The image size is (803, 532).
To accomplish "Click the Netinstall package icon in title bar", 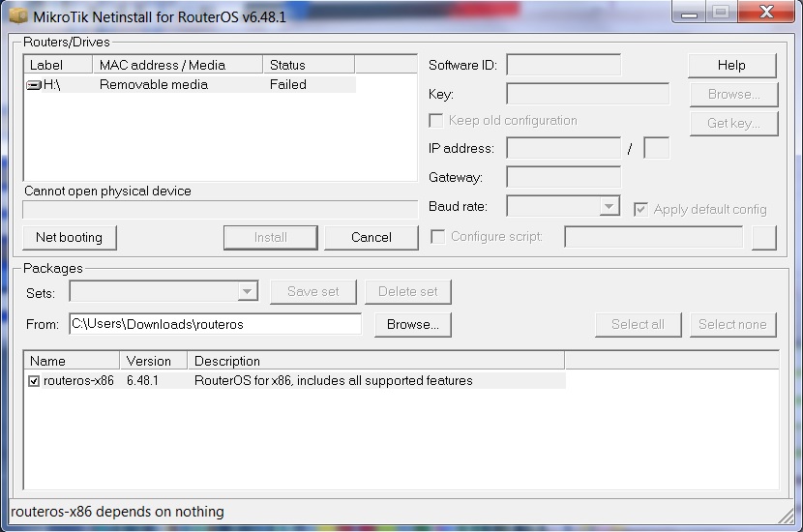I will point(18,15).
